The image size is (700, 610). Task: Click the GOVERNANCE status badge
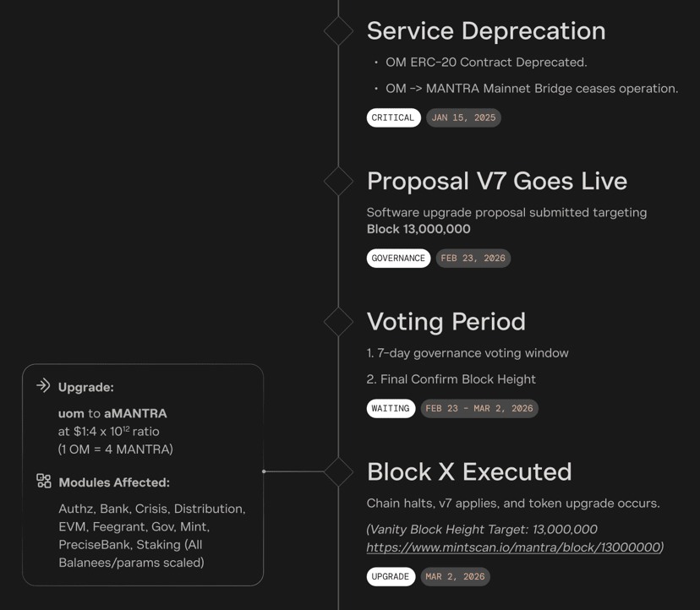coord(398,259)
